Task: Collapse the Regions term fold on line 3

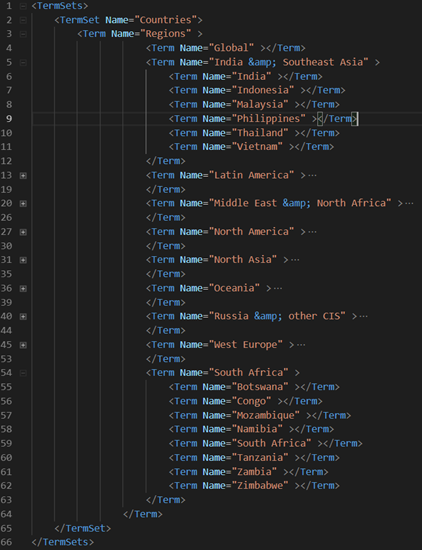Action: coord(23,34)
